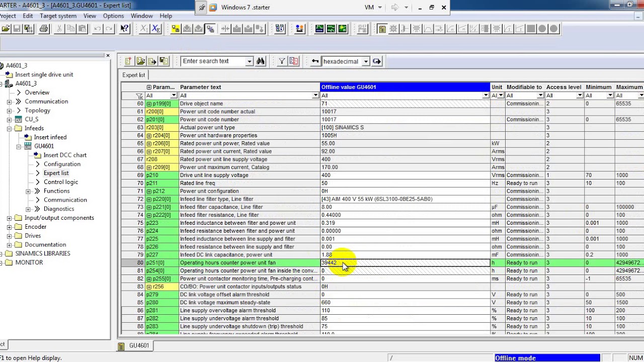Open the Edit menu
644x362 pixels.
[x=28, y=16]
